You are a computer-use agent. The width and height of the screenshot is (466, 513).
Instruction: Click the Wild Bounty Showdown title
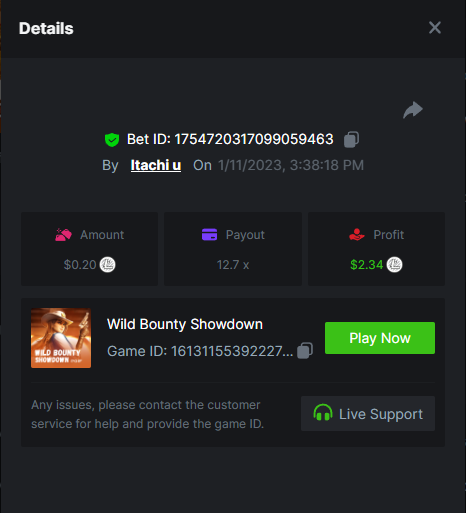(185, 324)
